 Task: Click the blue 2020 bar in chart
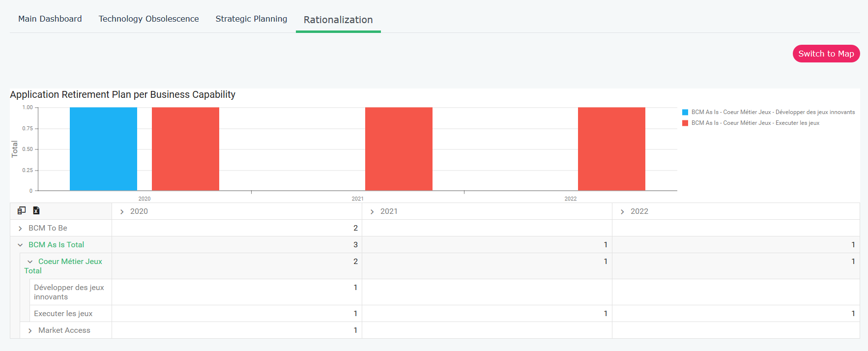coord(103,149)
